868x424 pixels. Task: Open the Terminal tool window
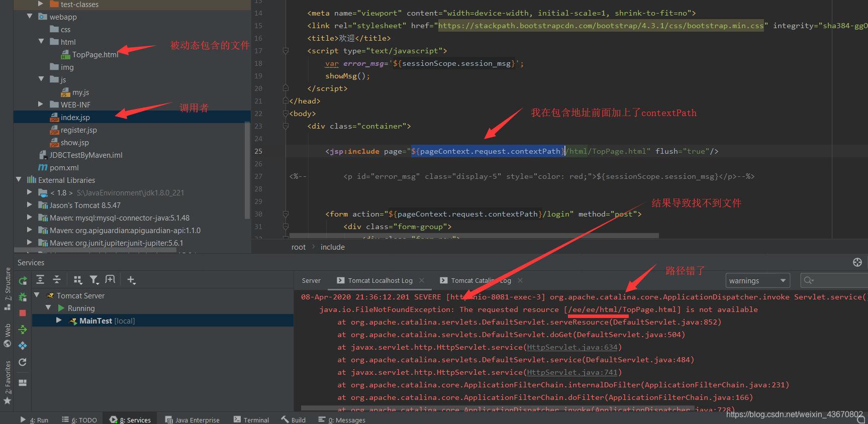pyautogui.click(x=251, y=420)
